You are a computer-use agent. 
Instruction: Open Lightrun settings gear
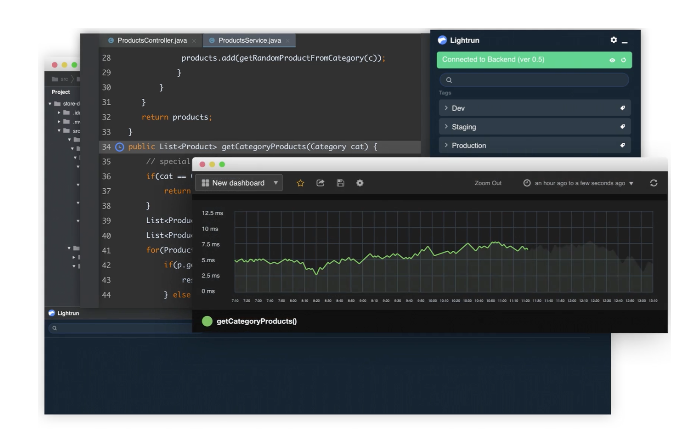point(614,40)
